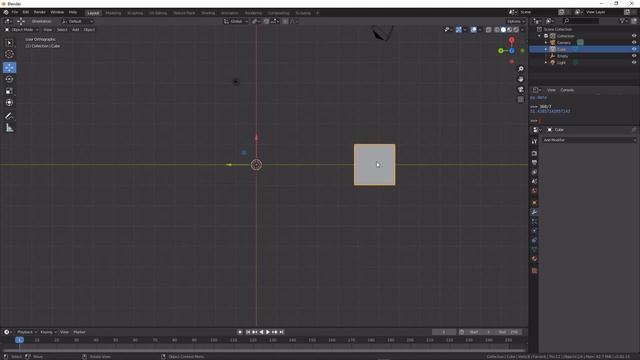
Task: Toggle X-ray view mode
Action: pyautogui.click(x=489, y=29)
